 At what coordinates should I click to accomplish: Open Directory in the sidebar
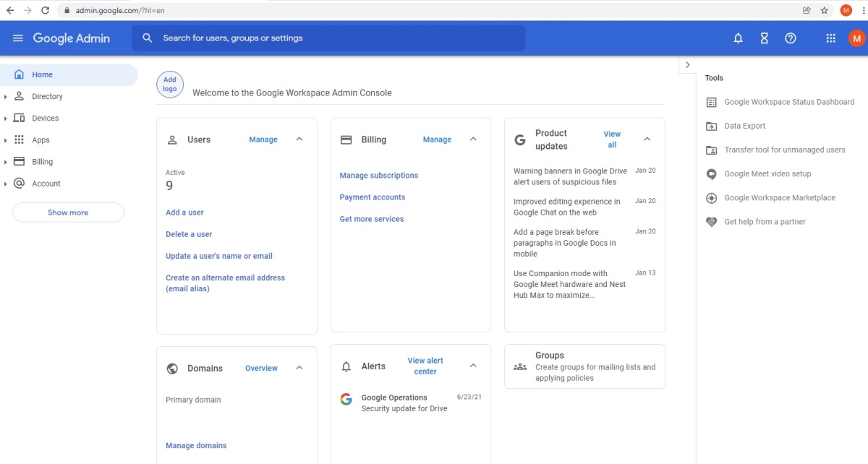click(47, 96)
